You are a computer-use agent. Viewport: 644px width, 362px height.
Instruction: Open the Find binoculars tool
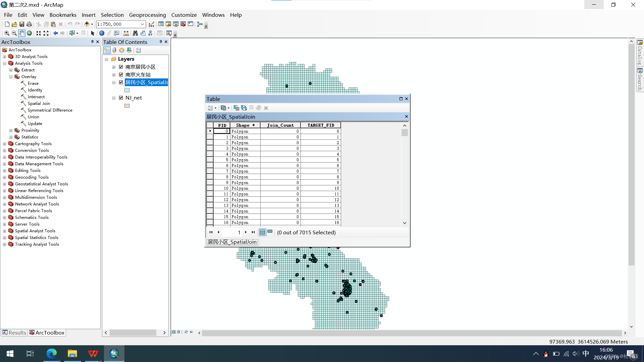135,33
